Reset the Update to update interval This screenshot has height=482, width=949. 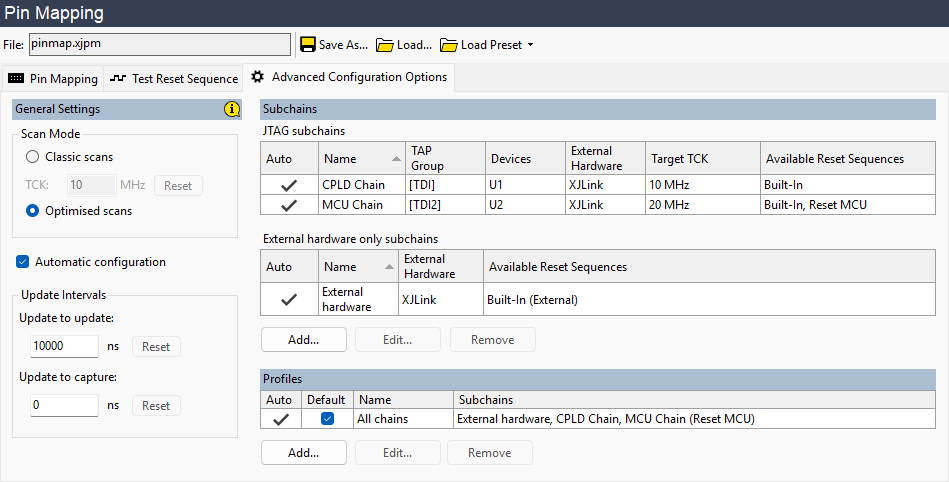[x=156, y=347]
